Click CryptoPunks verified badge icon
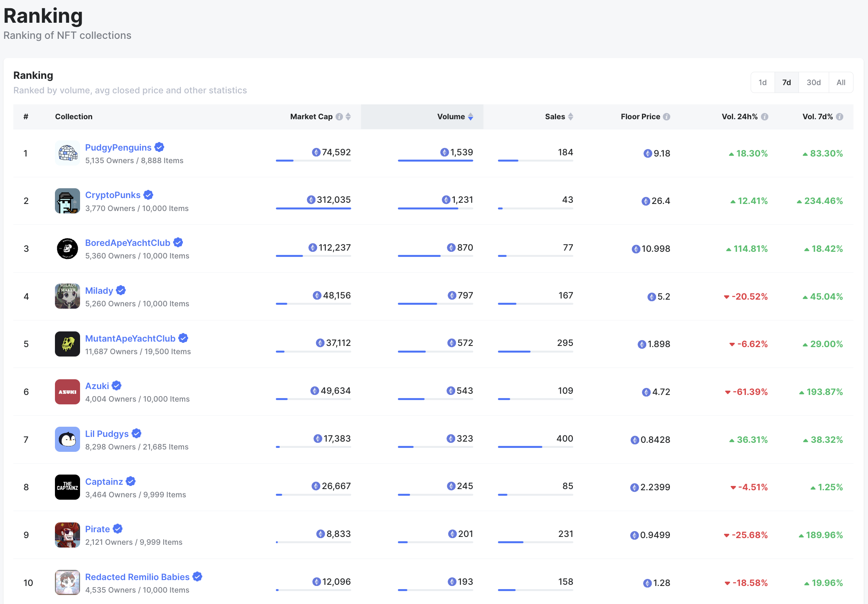This screenshot has height=604, width=868. click(148, 195)
